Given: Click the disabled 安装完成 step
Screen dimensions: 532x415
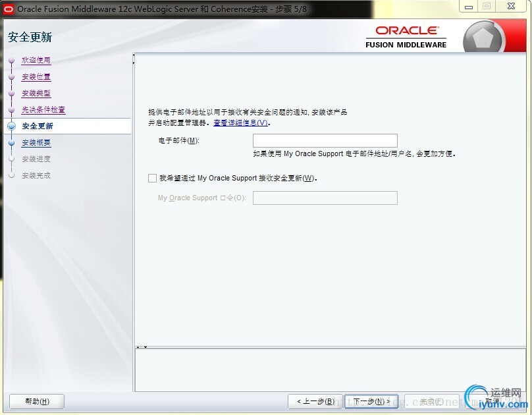Looking at the screenshot, I should pyautogui.click(x=36, y=175).
